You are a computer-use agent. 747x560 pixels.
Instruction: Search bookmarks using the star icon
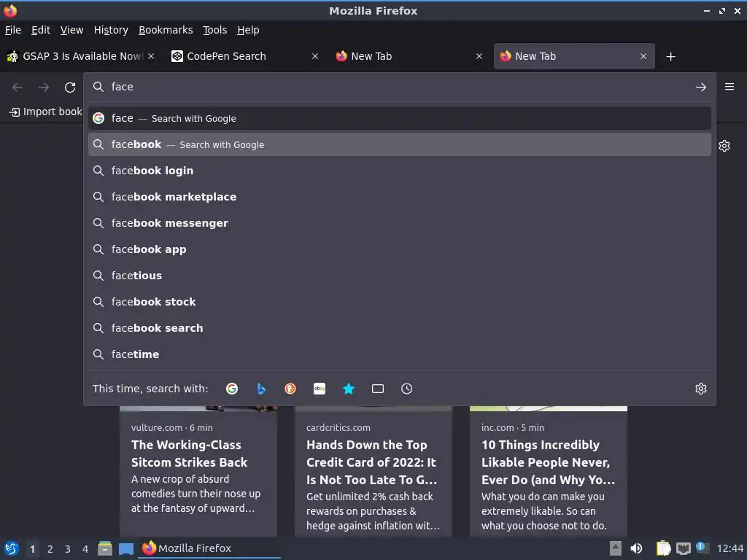pyautogui.click(x=349, y=389)
